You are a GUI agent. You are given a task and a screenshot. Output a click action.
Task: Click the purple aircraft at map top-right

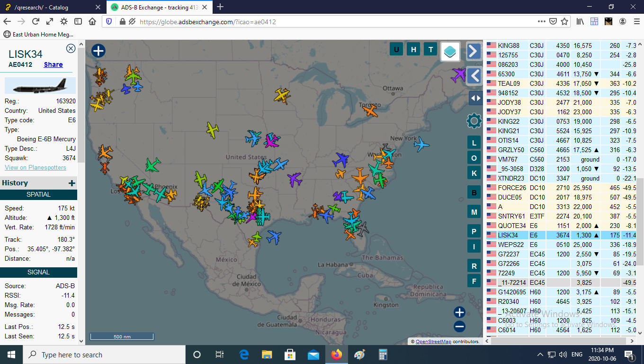[x=458, y=75]
